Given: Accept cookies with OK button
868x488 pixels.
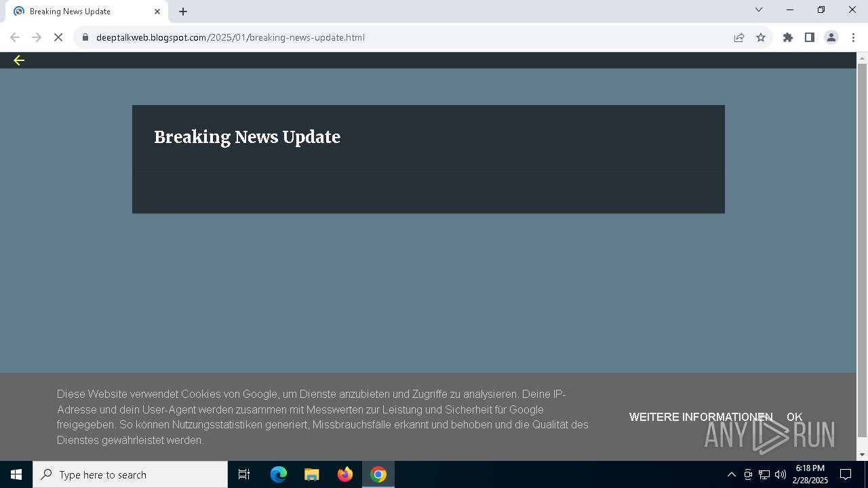Looking at the screenshot, I should pos(794,417).
